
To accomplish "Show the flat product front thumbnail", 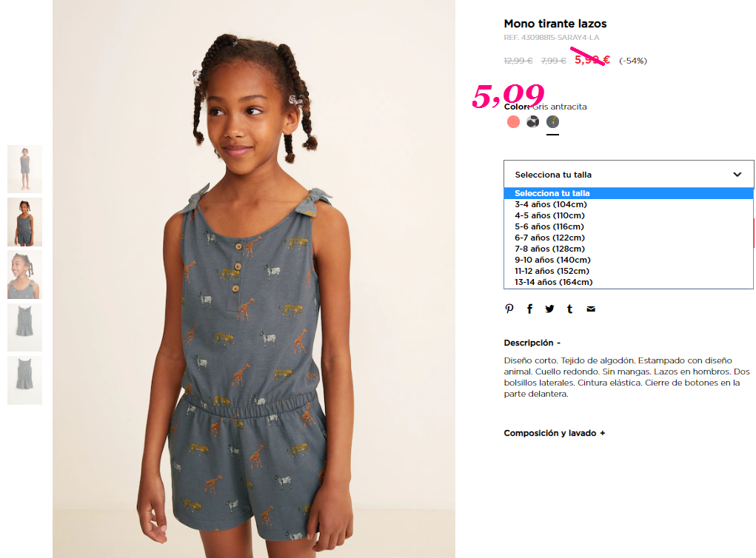I will tap(24, 328).
